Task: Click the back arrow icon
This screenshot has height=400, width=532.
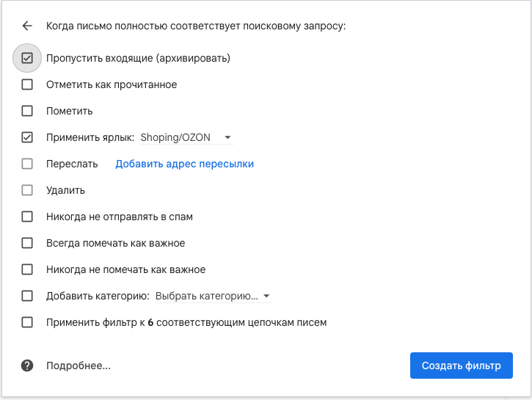Action: coord(27,26)
